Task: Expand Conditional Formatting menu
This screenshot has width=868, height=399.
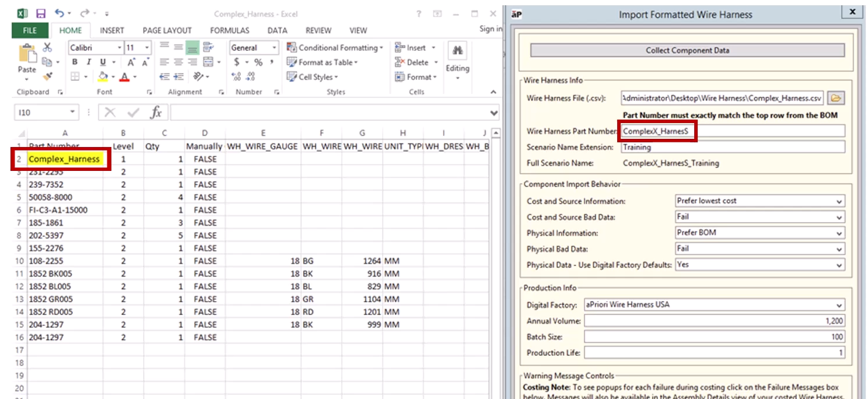Action: click(x=335, y=48)
